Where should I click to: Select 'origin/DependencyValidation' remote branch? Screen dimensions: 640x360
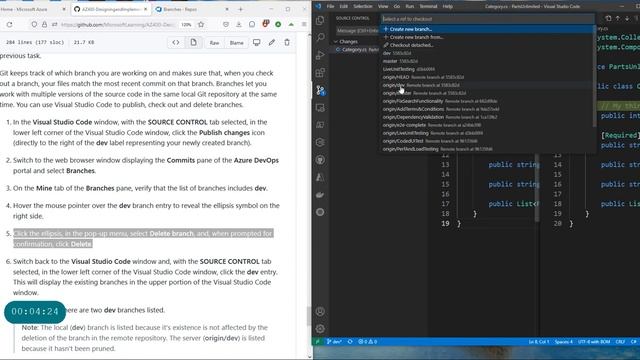pos(487,117)
